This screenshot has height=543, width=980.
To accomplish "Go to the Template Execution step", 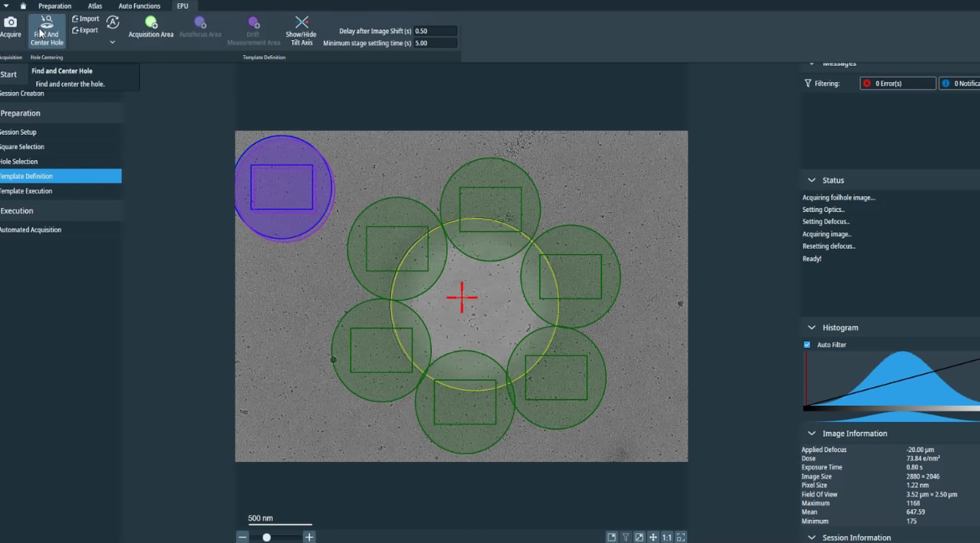I will coord(27,191).
